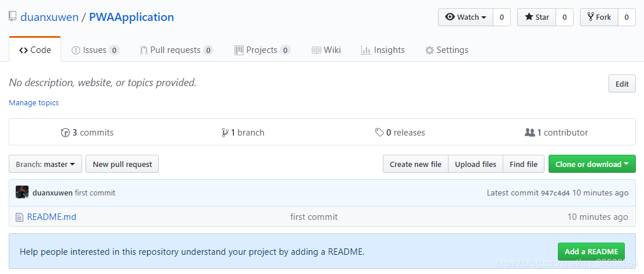Click the eye icon on Watch button
Viewport: 644px width, 274px height.
[x=450, y=17]
